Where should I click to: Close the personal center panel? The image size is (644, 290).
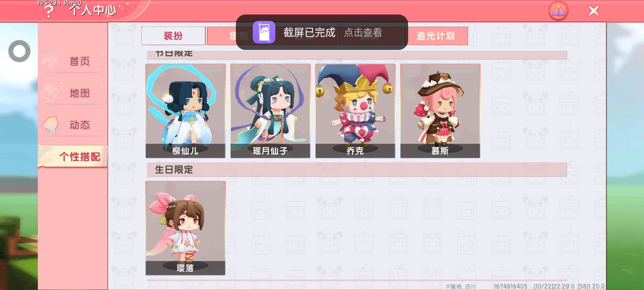594,11
